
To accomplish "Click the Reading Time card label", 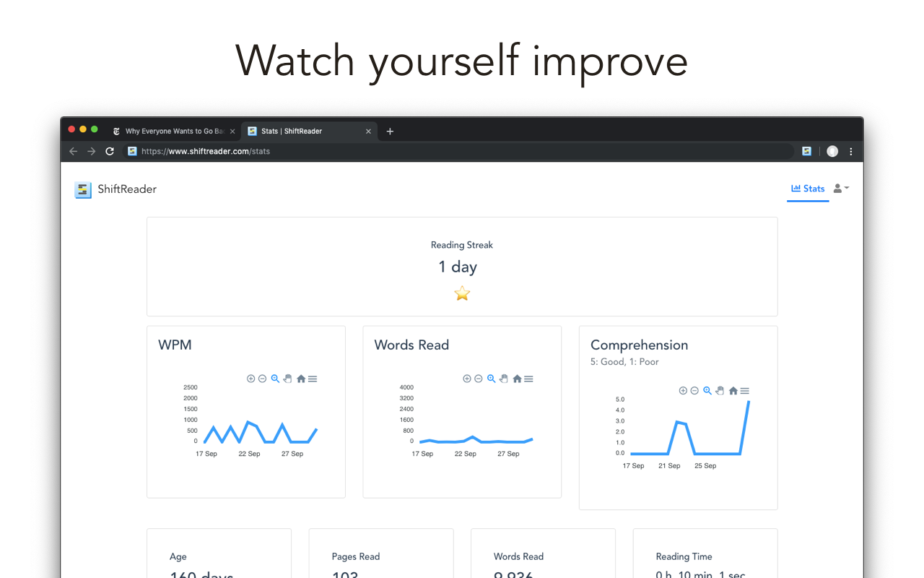I will click(684, 556).
